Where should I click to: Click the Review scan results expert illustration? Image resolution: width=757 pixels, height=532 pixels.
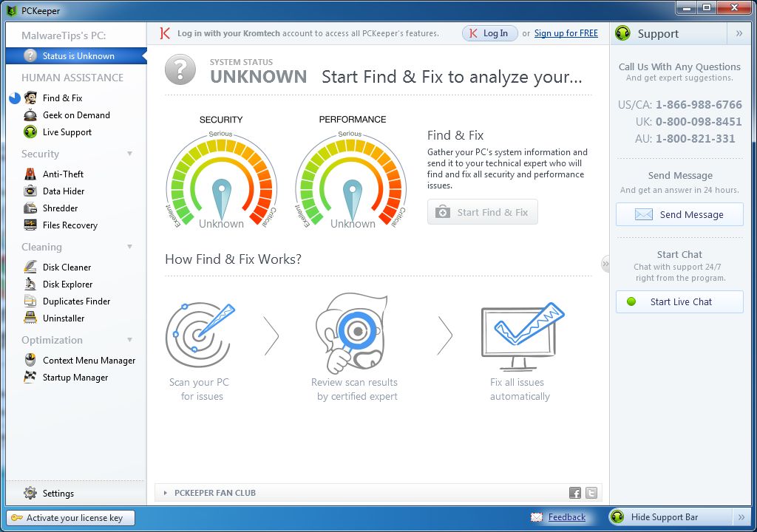353,332
